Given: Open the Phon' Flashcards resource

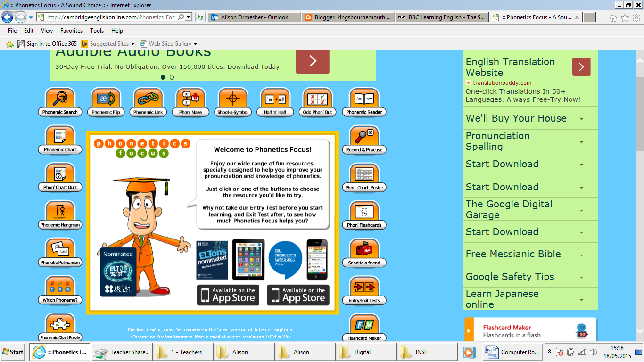Looking at the screenshot, I should [364, 215].
